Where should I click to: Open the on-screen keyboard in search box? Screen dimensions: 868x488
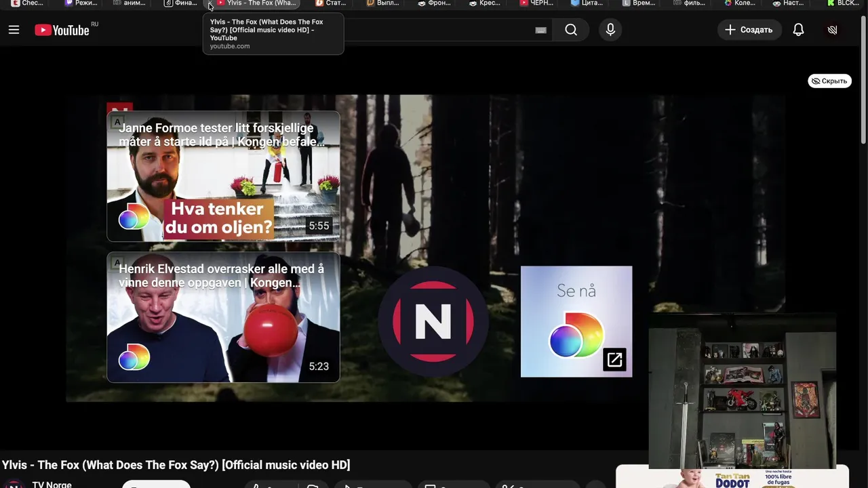point(540,30)
